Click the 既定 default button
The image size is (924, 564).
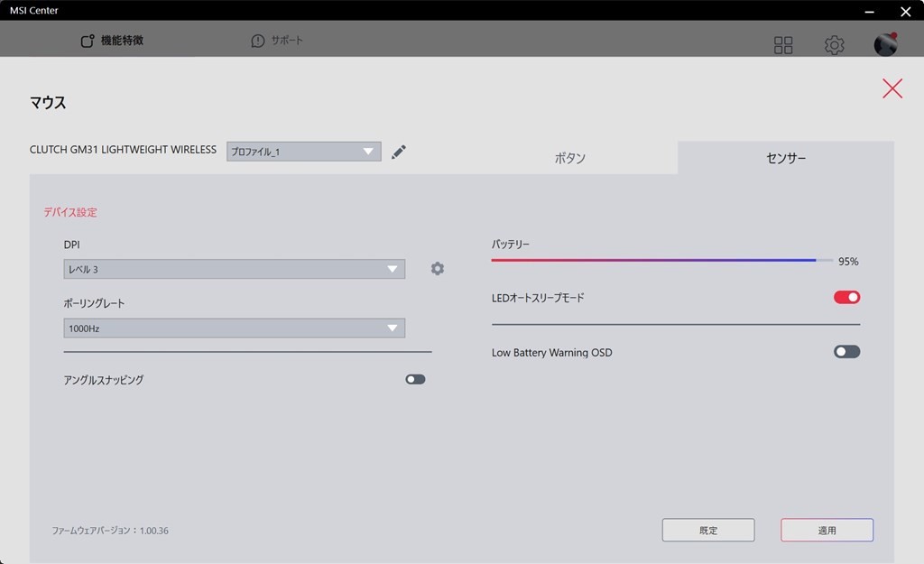[x=708, y=531]
